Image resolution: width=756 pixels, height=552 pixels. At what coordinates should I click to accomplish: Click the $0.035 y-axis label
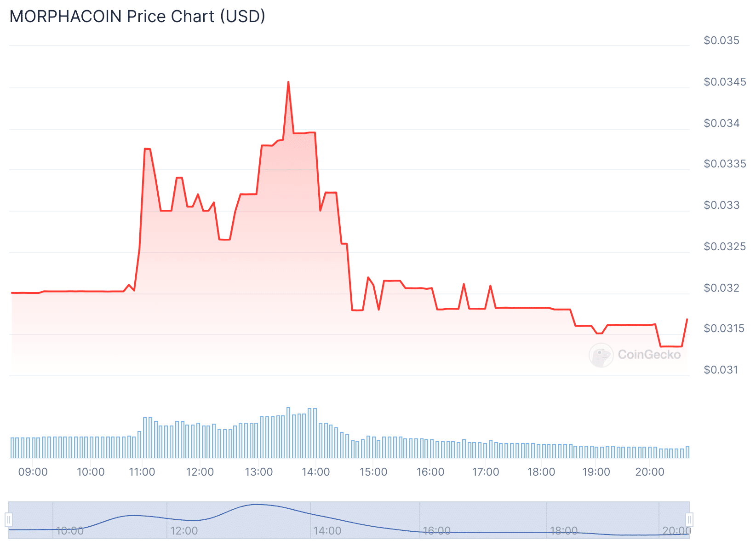722,40
